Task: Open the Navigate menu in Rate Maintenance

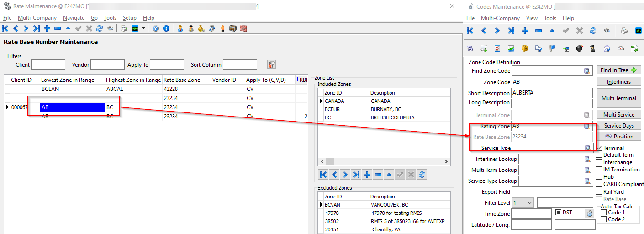Action: click(74, 18)
